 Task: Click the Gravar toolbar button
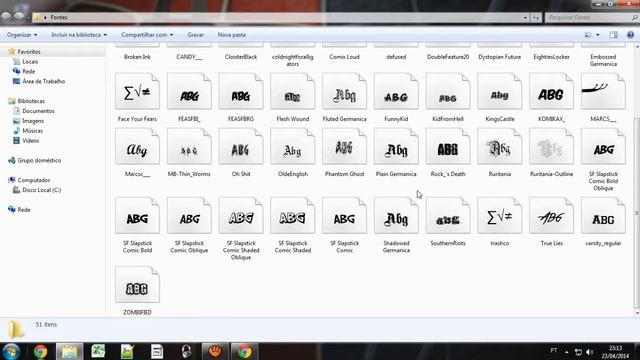196,35
